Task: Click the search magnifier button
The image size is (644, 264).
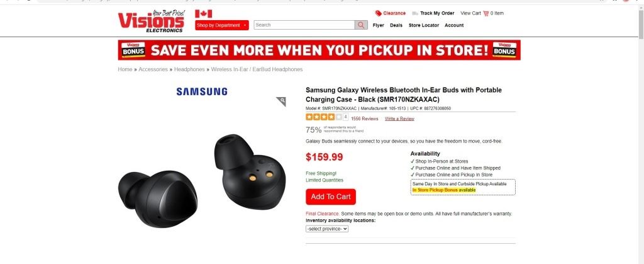Action: coord(361,25)
